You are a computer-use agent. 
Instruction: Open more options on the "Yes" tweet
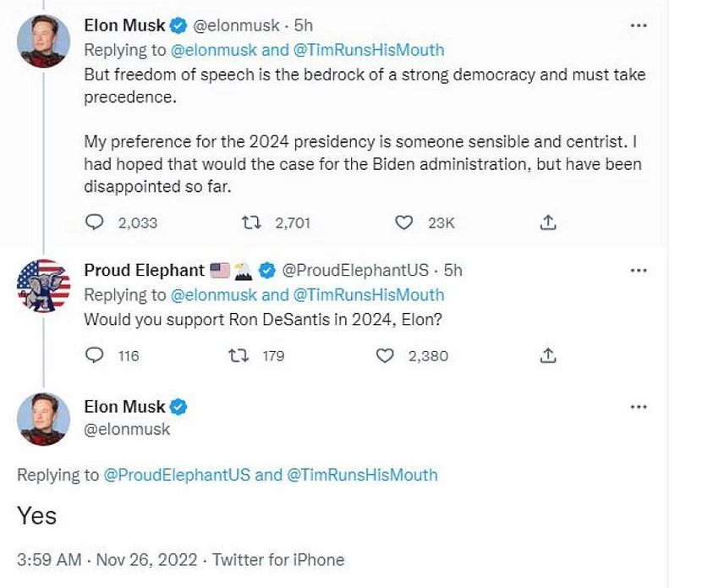pyautogui.click(x=639, y=408)
